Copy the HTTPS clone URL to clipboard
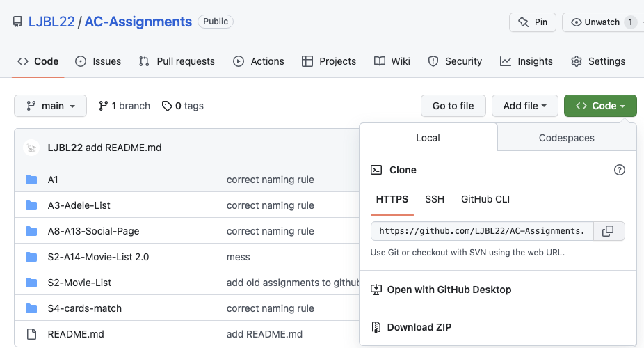Image resolution: width=644 pixels, height=348 pixels. (608, 231)
